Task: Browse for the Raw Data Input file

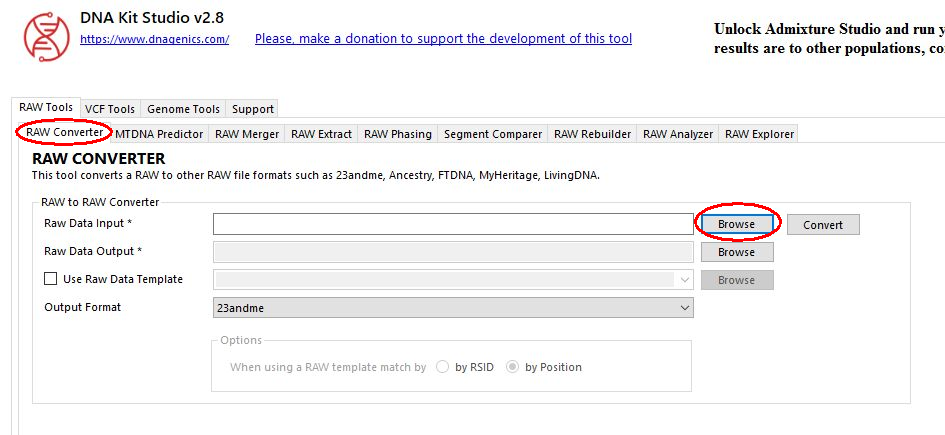Action: (736, 225)
